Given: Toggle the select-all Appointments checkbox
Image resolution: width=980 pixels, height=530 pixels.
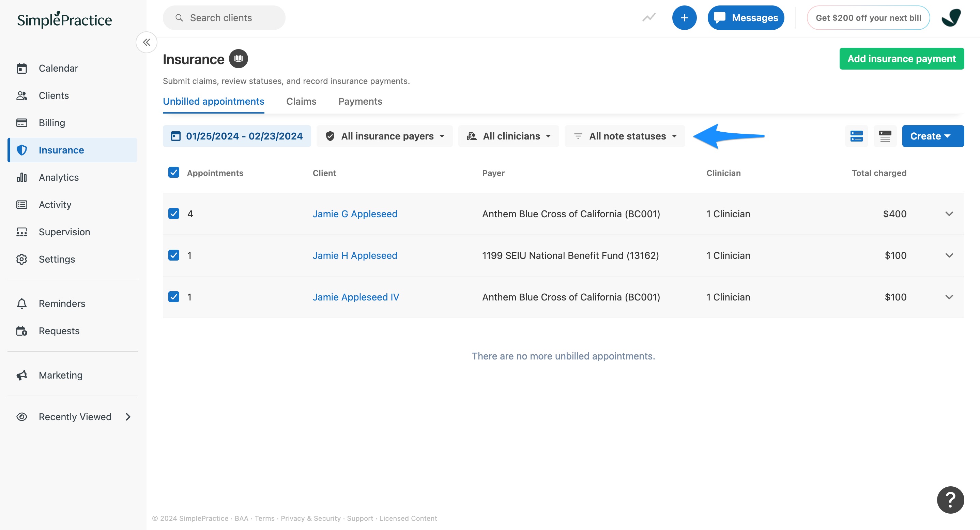Looking at the screenshot, I should [x=174, y=173].
